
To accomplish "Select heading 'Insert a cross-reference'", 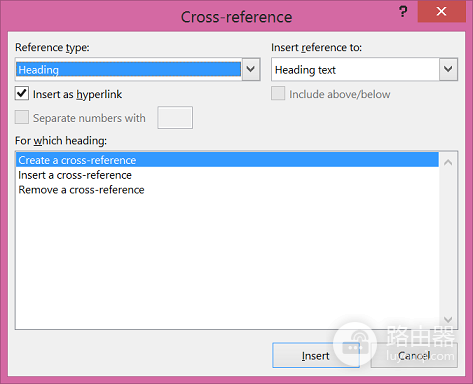I will point(227,175).
